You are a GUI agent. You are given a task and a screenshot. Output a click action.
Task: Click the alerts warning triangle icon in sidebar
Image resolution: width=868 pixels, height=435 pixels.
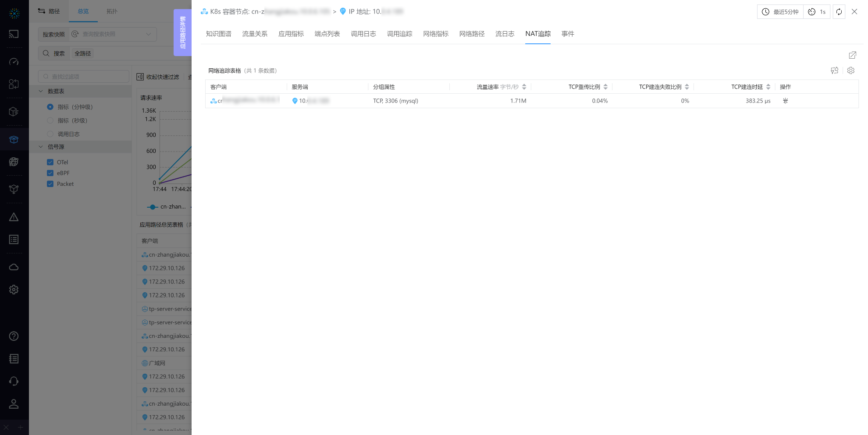14,216
